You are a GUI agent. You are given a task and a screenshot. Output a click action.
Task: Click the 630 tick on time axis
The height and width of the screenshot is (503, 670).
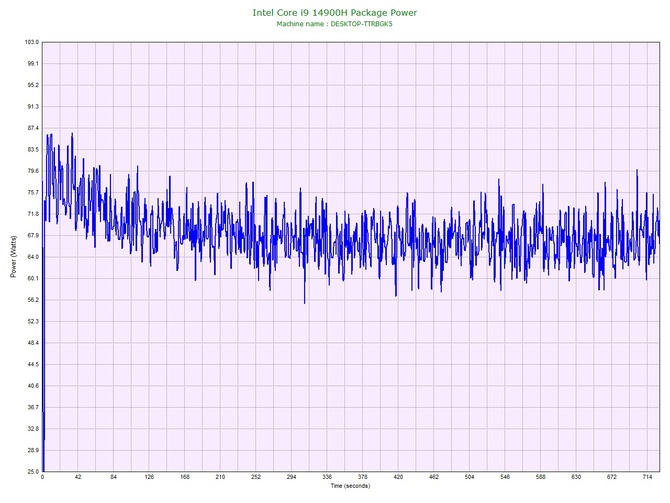(x=576, y=477)
